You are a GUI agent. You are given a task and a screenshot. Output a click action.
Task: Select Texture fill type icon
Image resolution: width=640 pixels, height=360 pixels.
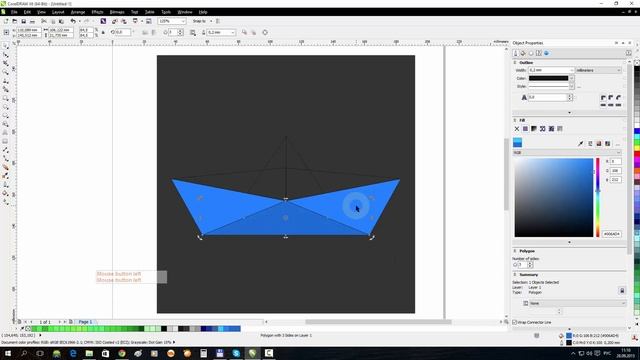pyautogui.click(x=551, y=129)
